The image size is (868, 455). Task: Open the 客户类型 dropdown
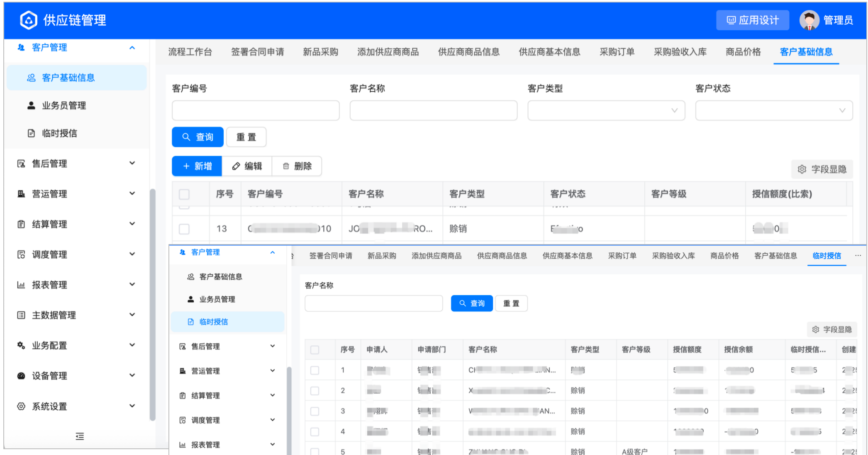pyautogui.click(x=606, y=110)
